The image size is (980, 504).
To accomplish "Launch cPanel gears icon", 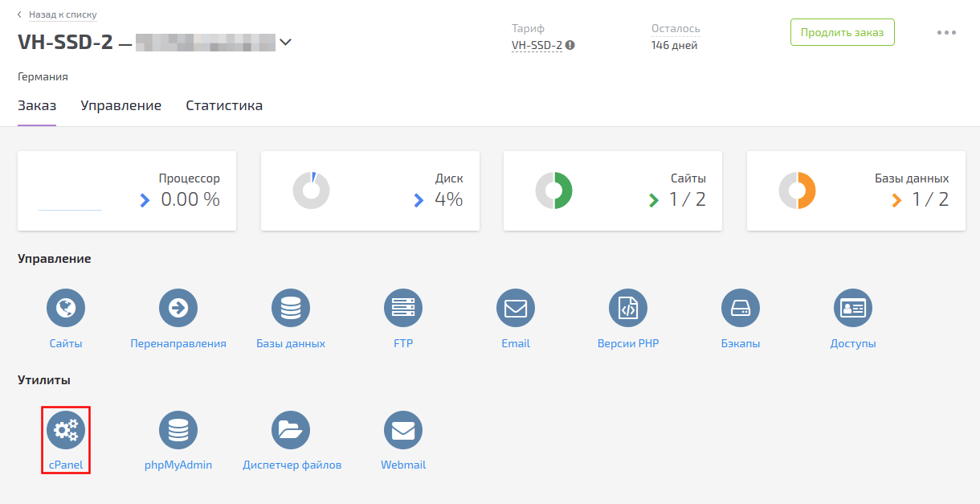I will [66, 430].
